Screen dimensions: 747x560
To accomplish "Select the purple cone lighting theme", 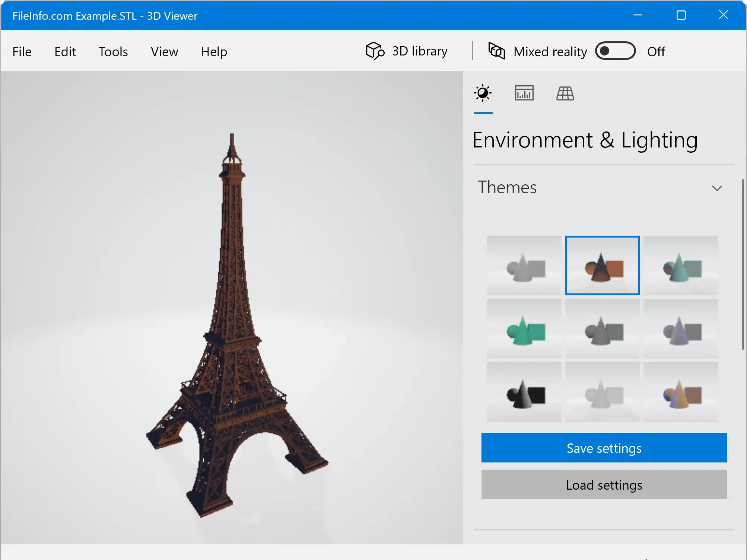I will click(680, 329).
